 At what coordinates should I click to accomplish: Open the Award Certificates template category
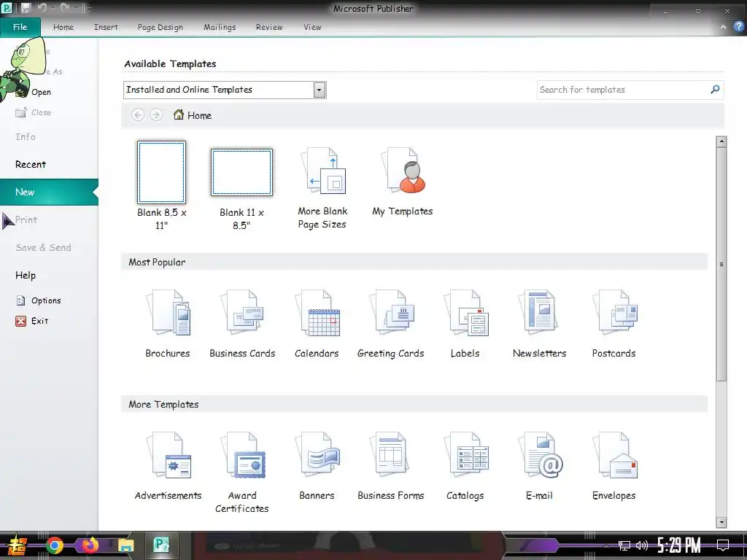pyautogui.click(x=242, y=472)
